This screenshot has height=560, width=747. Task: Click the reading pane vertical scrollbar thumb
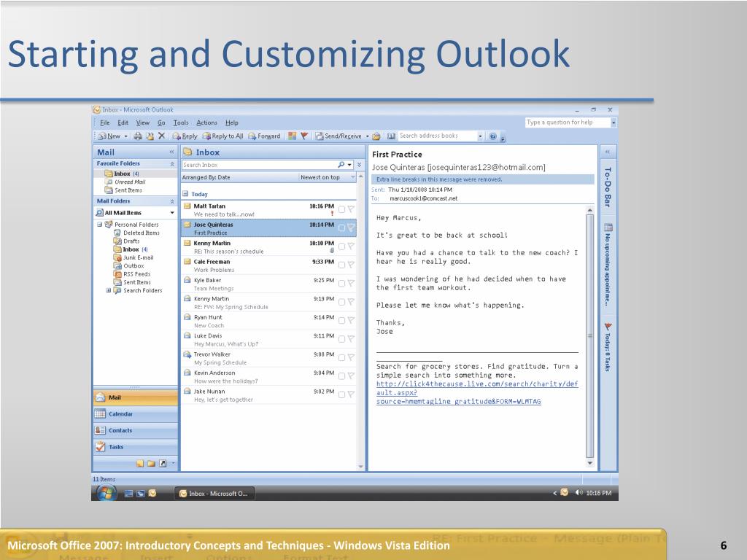(x=589, y=335)
